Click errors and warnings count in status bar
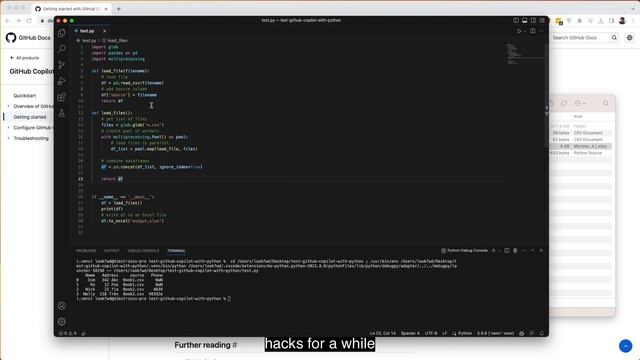 (67, 333)
